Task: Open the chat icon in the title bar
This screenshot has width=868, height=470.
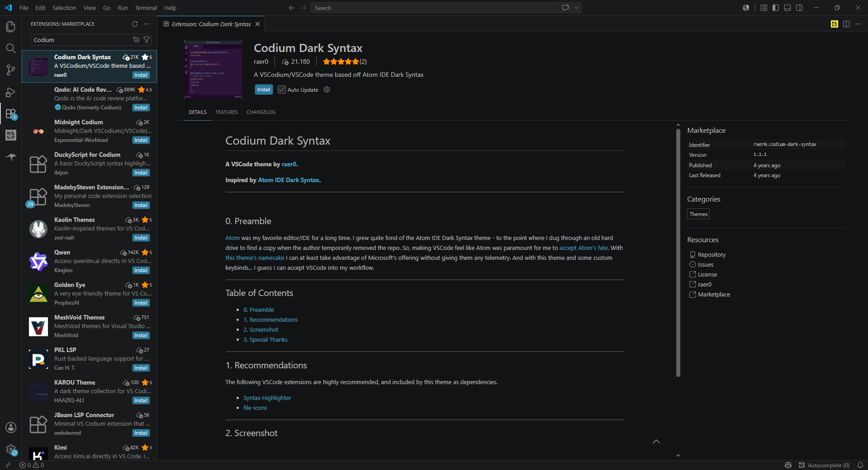Action: tap(565, 8)
